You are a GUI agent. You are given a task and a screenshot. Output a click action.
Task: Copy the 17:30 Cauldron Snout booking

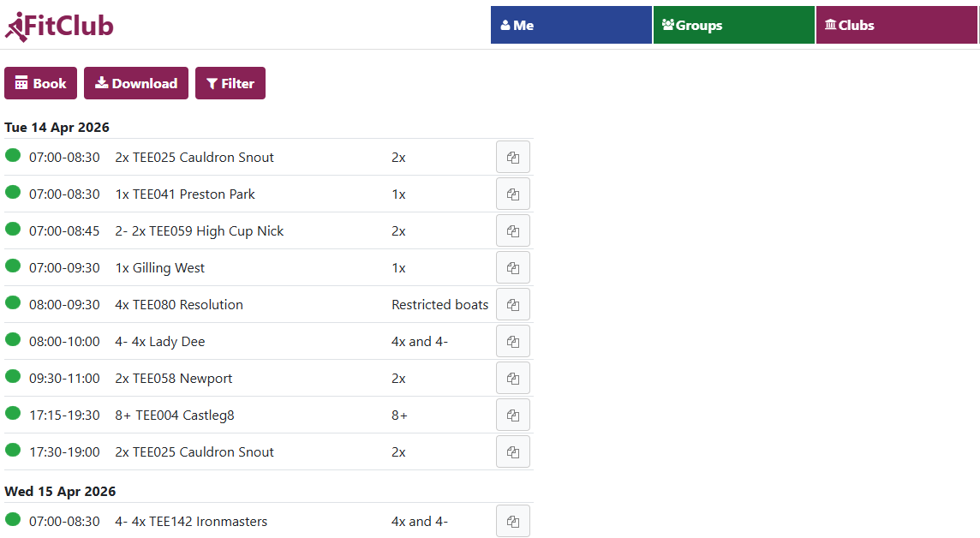512,452
